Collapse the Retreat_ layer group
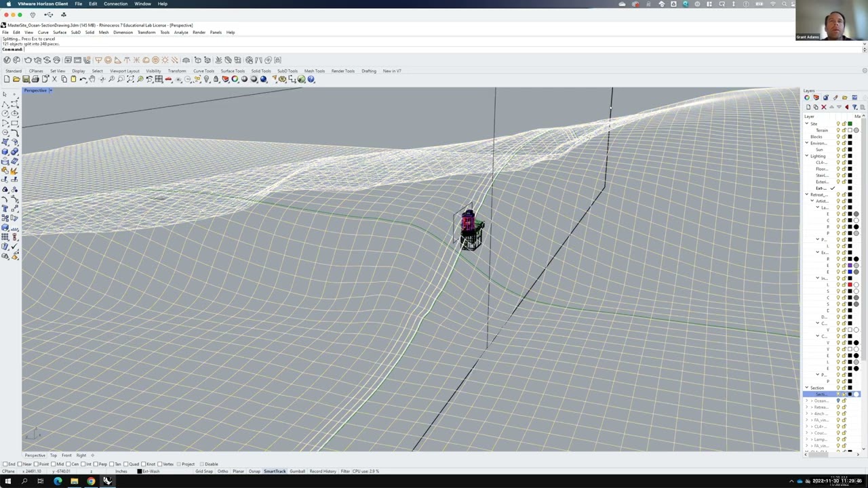The image size is (868, 488). click(807, 195)
